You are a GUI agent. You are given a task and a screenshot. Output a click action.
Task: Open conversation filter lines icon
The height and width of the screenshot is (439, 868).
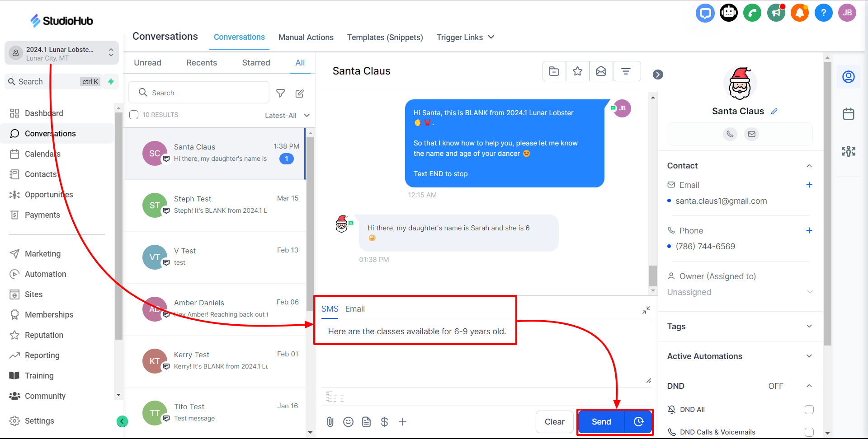click(x=626, y=71)
